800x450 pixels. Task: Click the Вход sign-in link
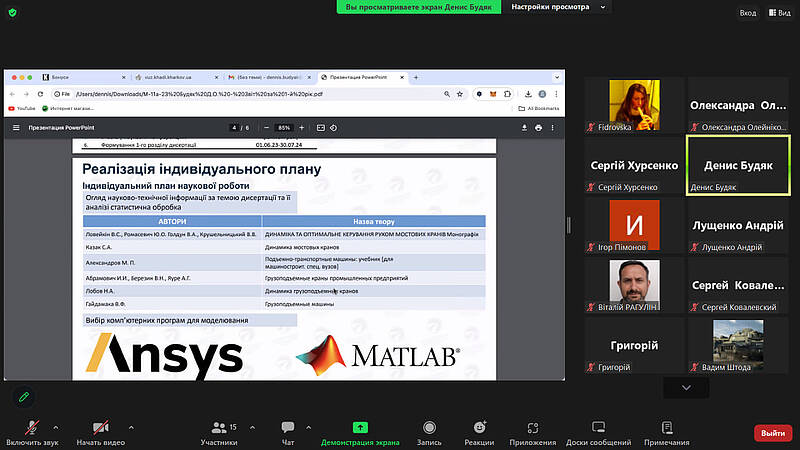click(747, 13)
